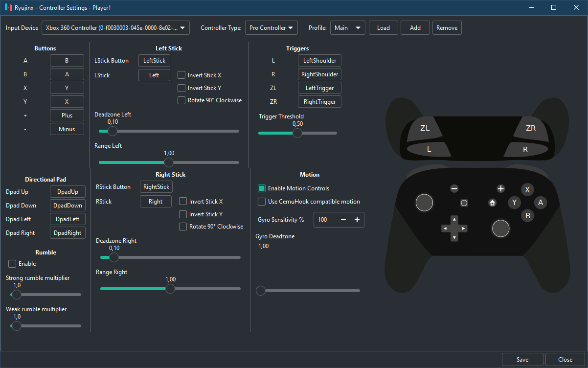Click the D-pad up arrow on the diagram
This screenshot has width=588, height=368.
[x=454, y=219]
